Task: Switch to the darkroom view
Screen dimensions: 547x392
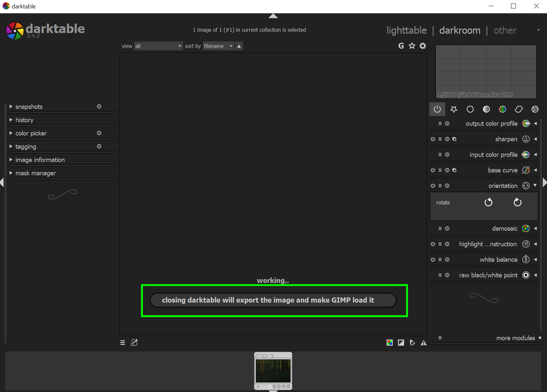Action: 460,30
